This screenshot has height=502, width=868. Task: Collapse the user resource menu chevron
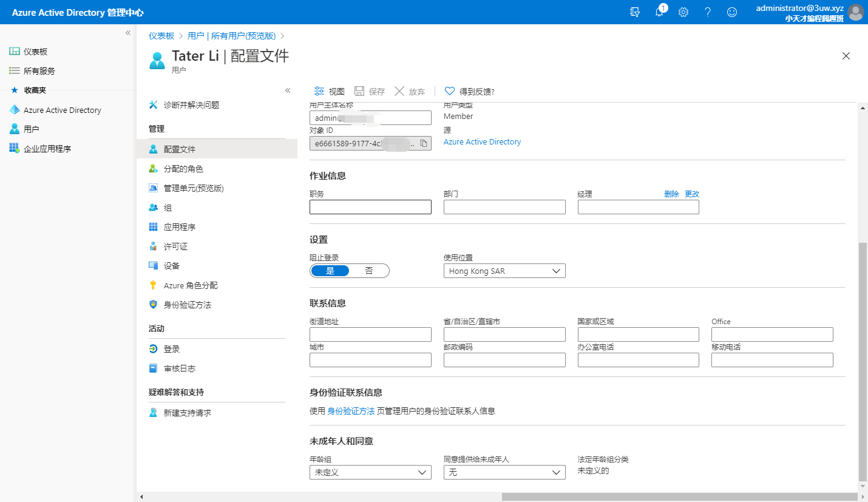point(288,90)
